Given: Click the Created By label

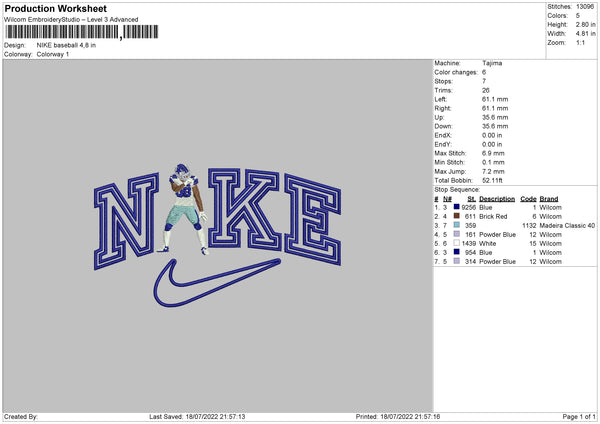Looking at the screenshot, I should 21,416.
